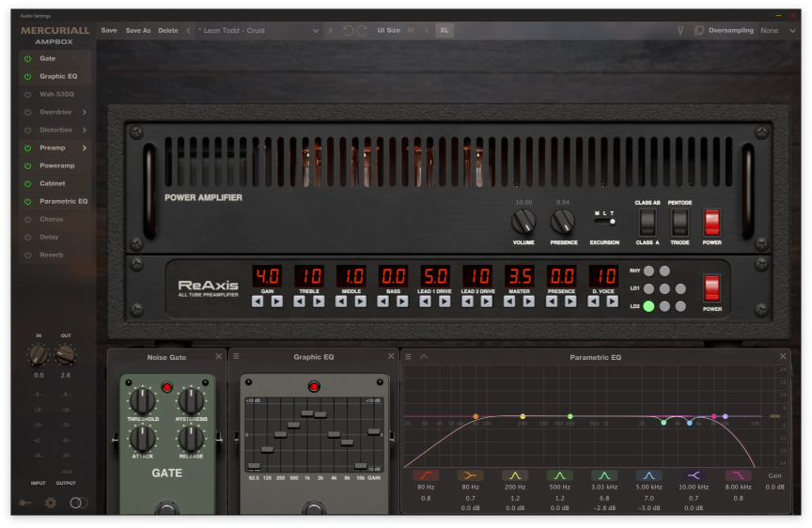Expand the Preamp module chevron

pyautogui.click(x=85, y=148)
